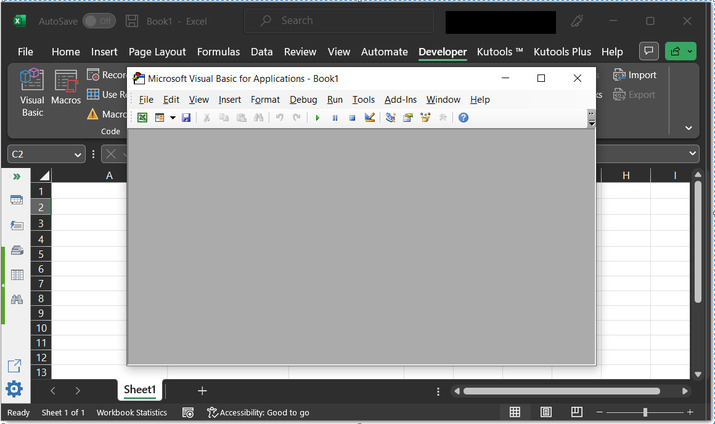Switch to Page Layout view icon
This screenshot has width=715, height=424.
[546, 412]
